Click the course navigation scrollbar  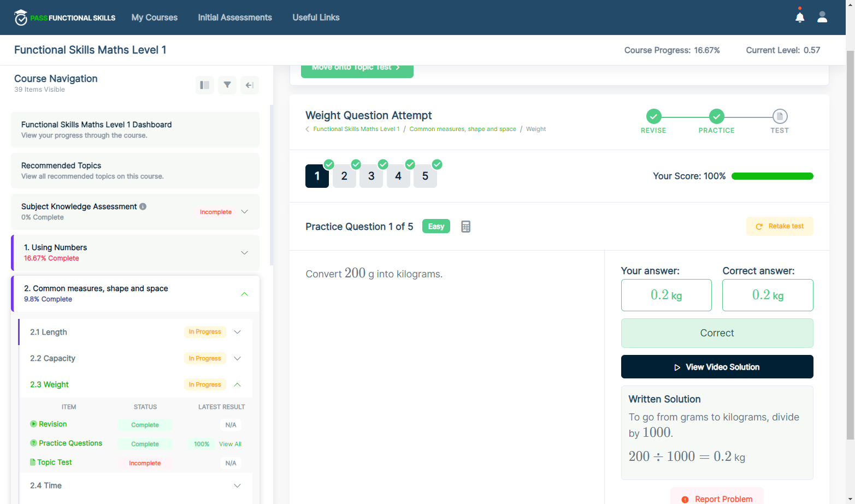(272, 186)
